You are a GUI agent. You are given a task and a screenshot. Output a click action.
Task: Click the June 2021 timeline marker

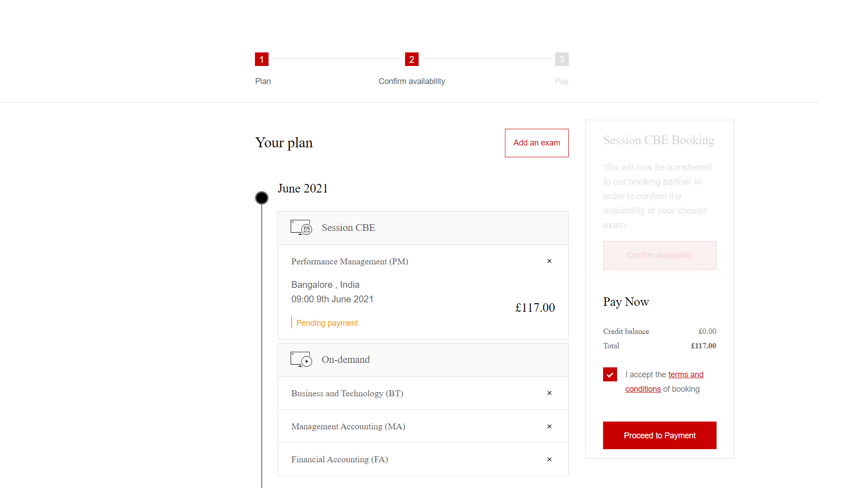coord(262,198)
